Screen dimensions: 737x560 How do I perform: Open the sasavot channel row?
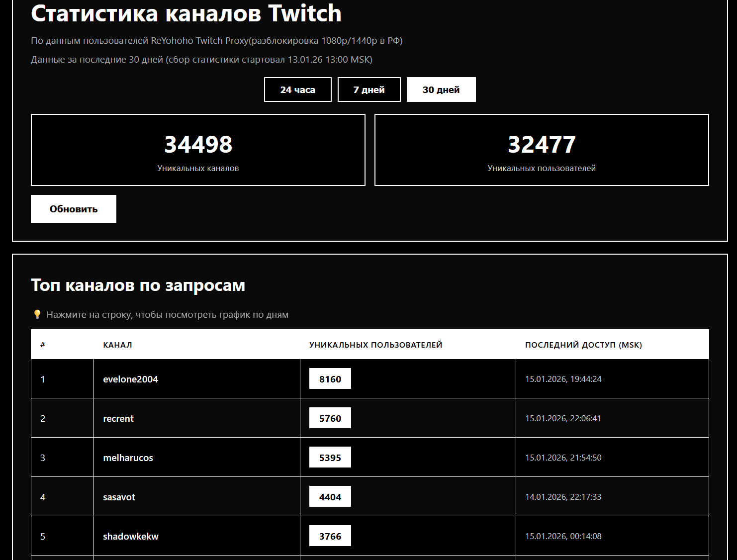coord(370,497)
